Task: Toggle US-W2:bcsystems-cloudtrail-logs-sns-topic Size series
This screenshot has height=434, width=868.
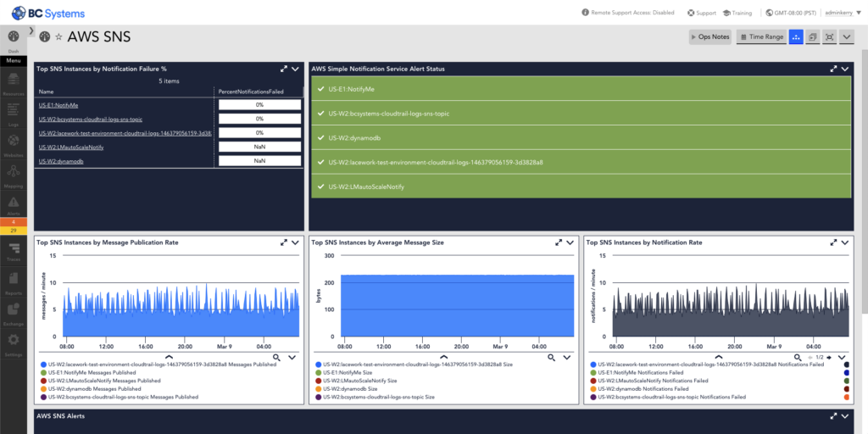Action: tap(375, 397)
